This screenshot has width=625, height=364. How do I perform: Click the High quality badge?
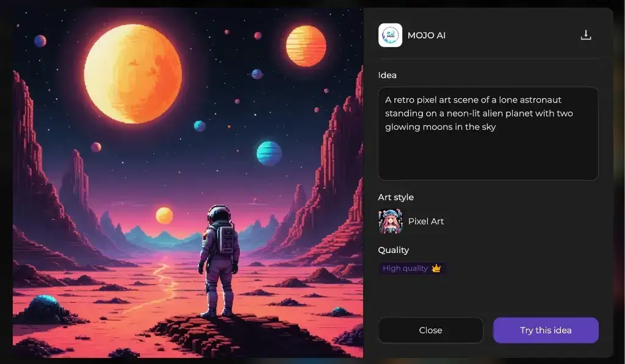point(412,268)
